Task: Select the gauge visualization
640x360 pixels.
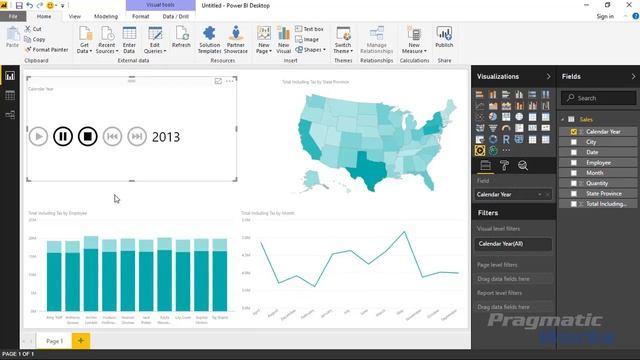Action: (506, 128)
